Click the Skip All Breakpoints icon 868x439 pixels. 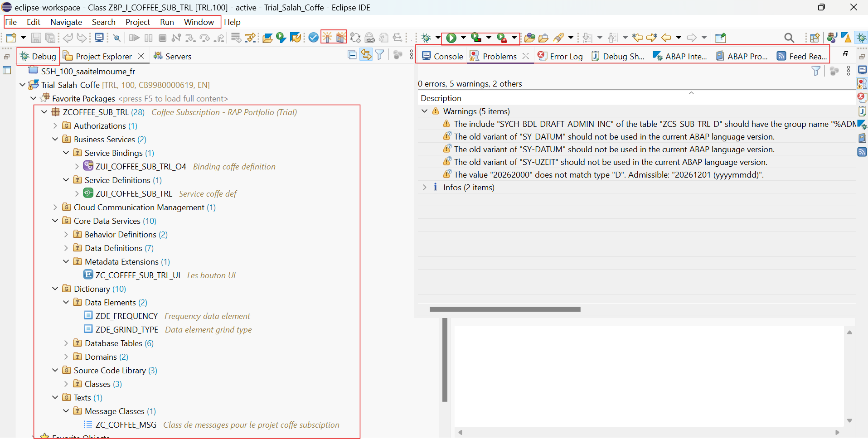coord(116,38)
